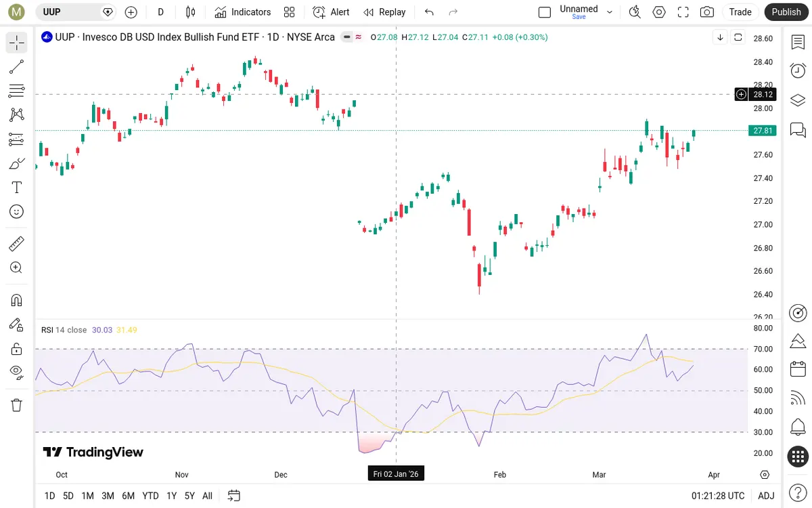Switch range to 1Y
The height and width of the screenshot is (508, 812).
[171, 496]
